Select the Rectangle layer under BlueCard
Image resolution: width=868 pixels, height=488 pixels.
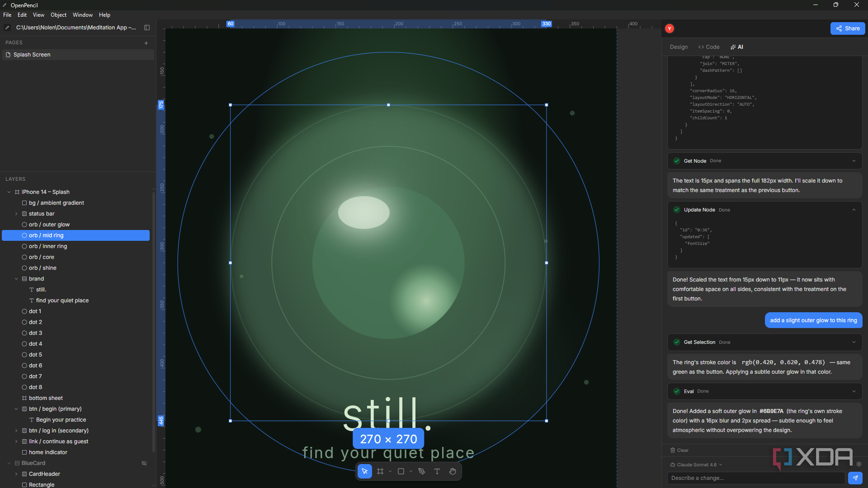click(x=75, y=484)
